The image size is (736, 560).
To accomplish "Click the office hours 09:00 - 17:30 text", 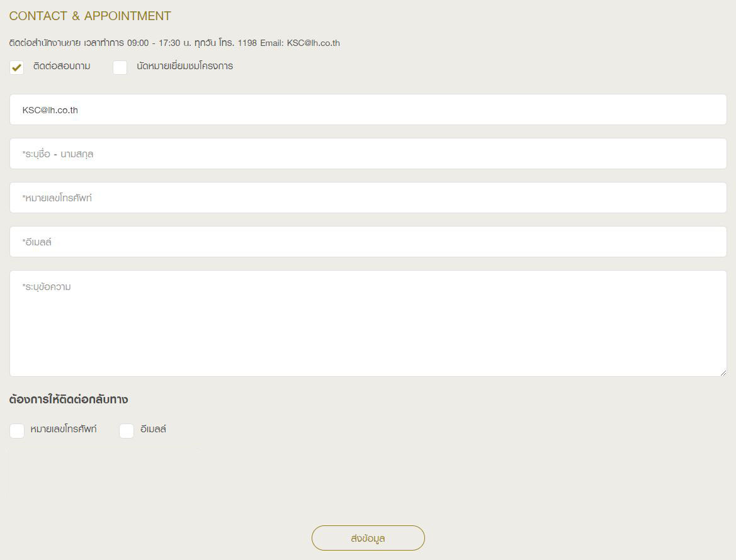I will (154, 43).
